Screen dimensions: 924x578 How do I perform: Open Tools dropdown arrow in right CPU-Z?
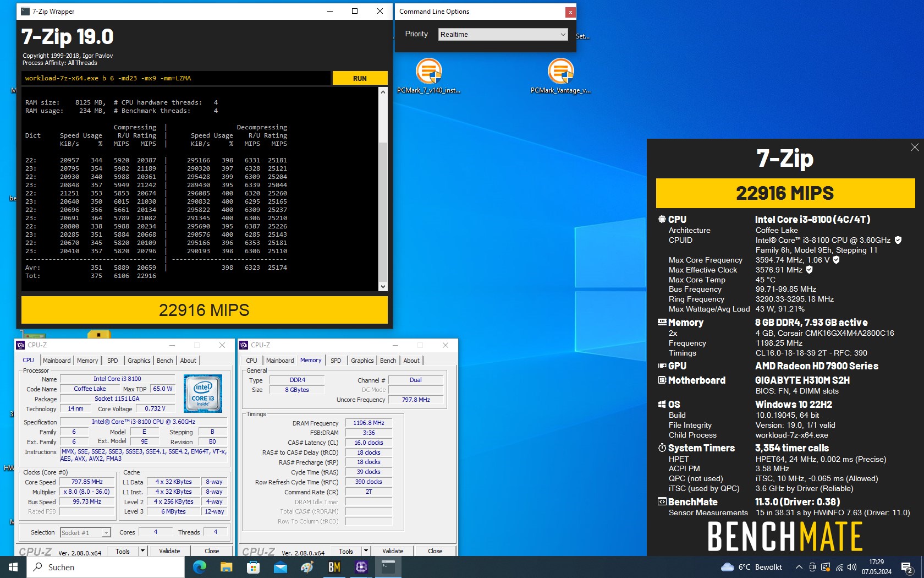[366, 550]
